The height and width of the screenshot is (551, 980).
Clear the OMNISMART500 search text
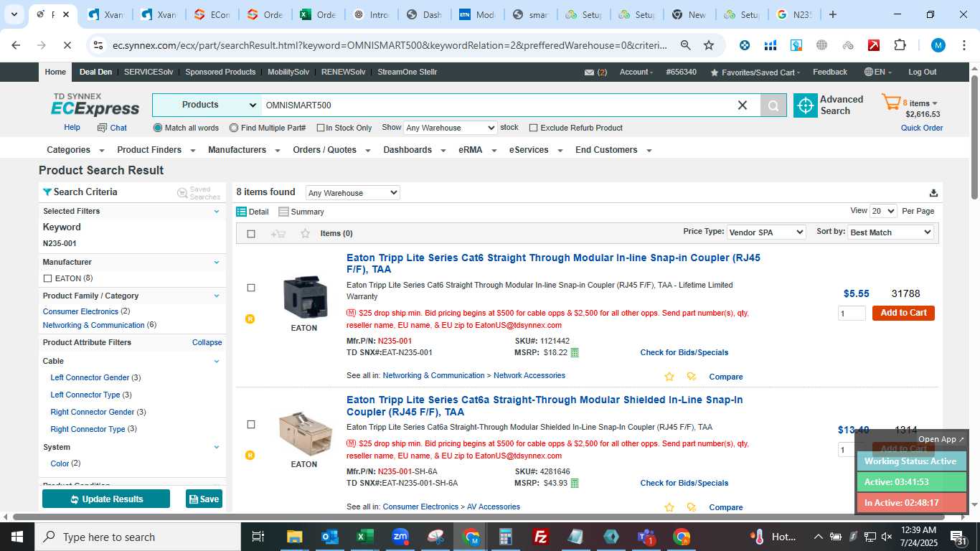(x=743, y=105)
